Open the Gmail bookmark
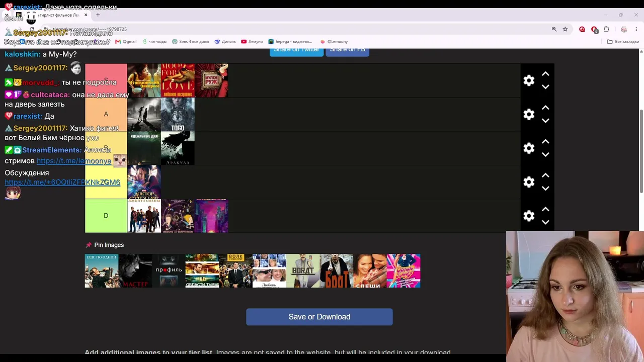Screen dimensions: 644x362 126,42
